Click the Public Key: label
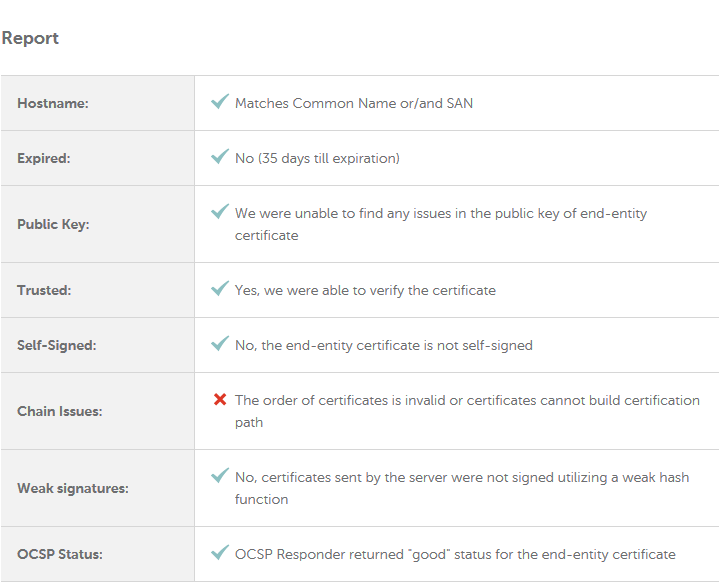 pyautogui.click(x=53, y=224)
